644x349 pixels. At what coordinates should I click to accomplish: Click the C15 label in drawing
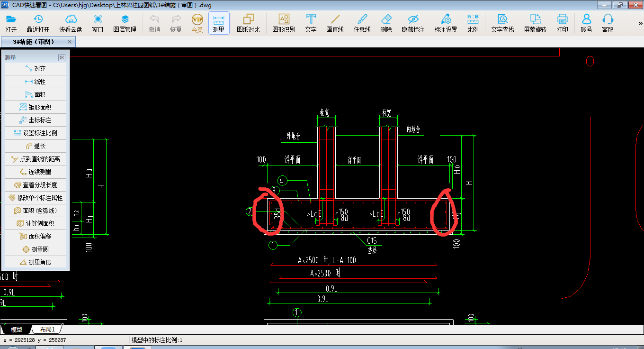372,240
